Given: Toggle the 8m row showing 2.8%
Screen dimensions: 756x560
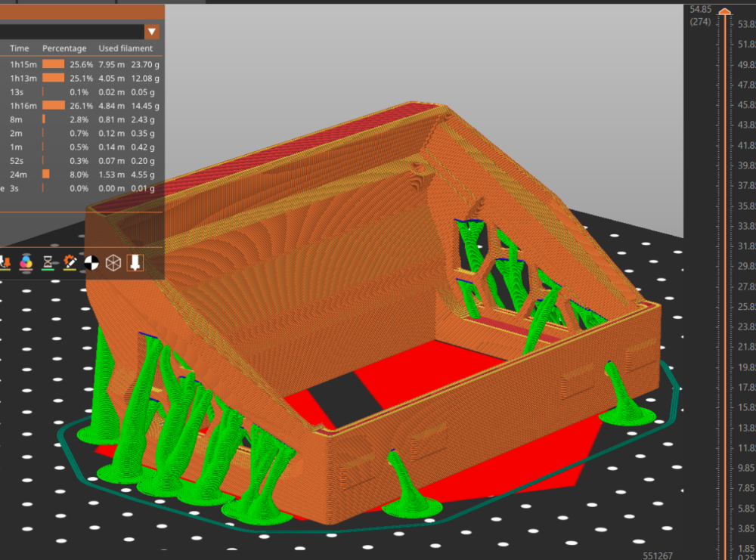Looking at the screenshot, I should 80,119.
